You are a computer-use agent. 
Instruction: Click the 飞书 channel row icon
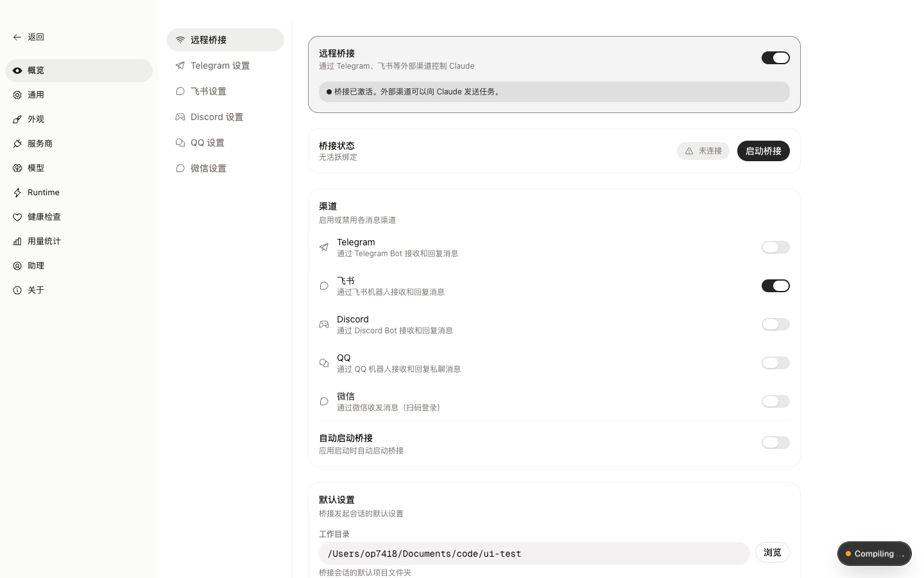coord(324,286)
